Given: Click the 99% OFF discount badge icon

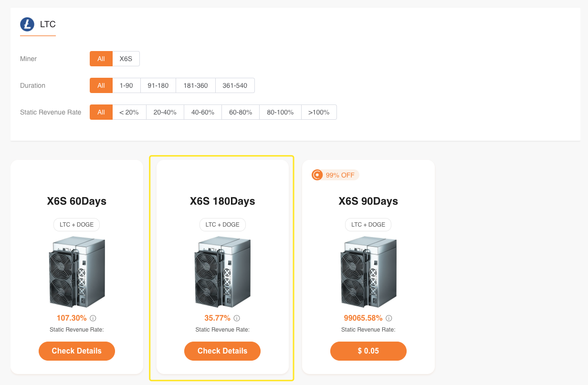Looking at the screenshot, I should point(317,175).
